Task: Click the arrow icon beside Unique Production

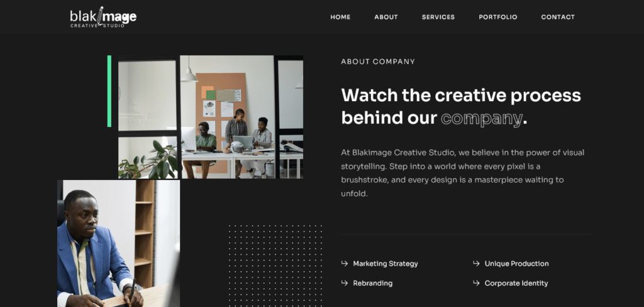Action: click(476, 264)
